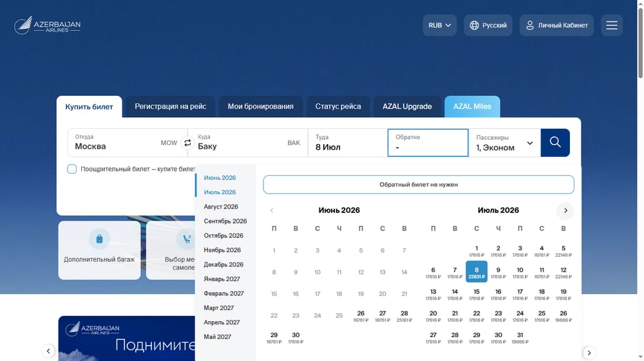
Task: Jump to Декабрь 2026 in month list
Action: 223,264
